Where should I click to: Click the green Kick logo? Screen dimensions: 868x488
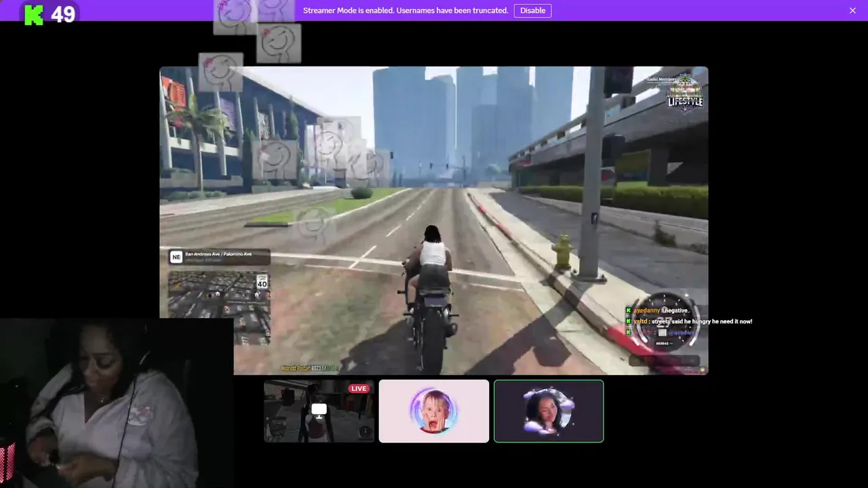(x=34, y=15)
